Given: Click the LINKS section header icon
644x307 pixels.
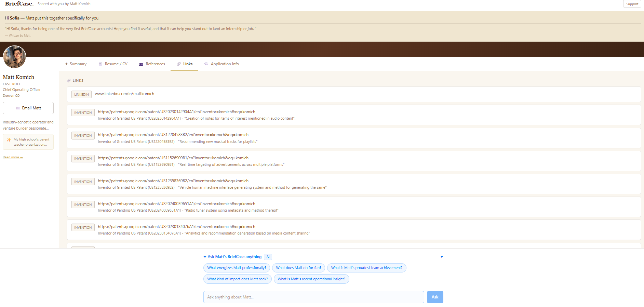Looking at the screenshot, I should coord(69,81).
